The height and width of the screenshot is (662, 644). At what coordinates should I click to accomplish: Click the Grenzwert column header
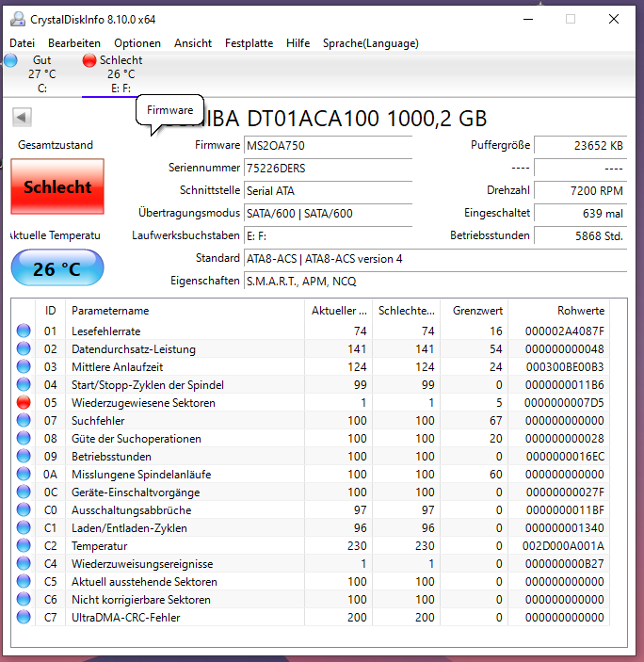point(474,311)
